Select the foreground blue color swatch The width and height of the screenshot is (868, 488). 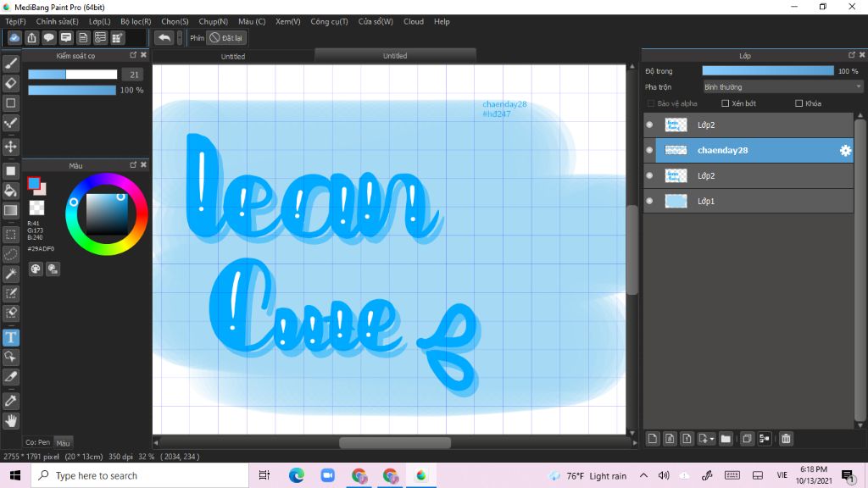(34, 183)
